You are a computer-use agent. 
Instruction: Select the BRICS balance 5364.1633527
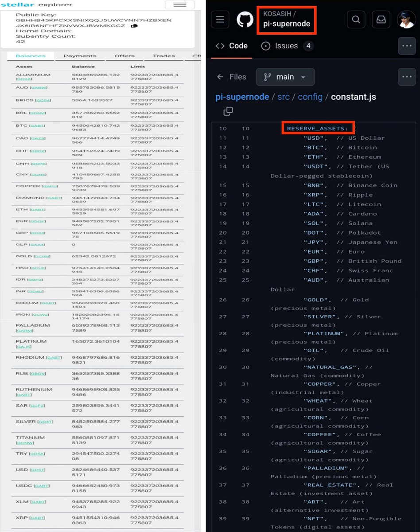click(92, 100)
